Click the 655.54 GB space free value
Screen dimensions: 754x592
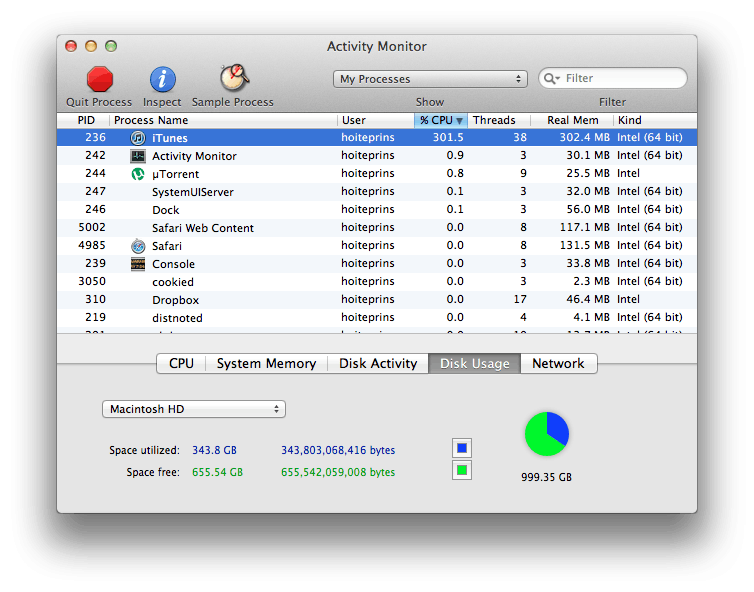point(217,472)
